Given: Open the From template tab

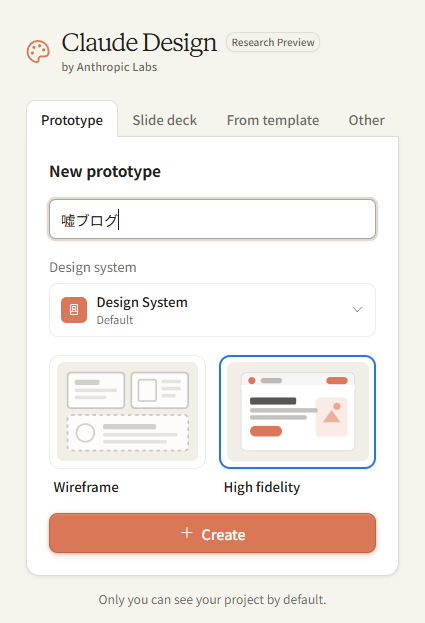Looking at the screenshot, I should (x=273, y=120).
